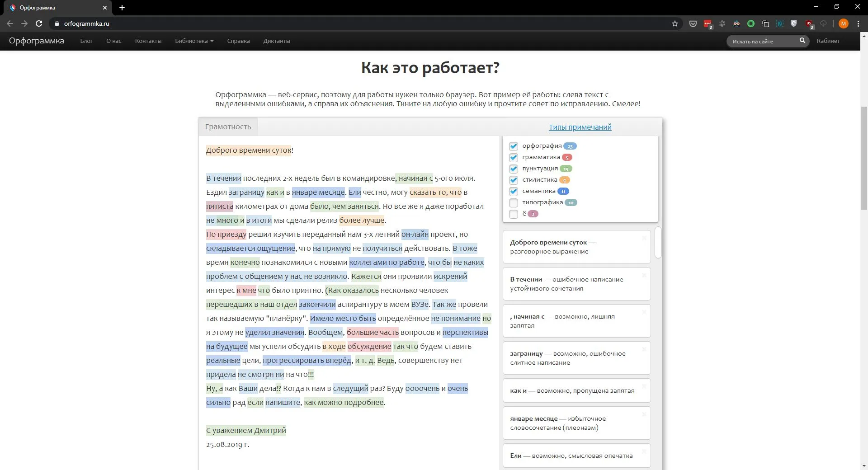Open the Блог menu item
This screenshot has height=470, width=868.
tap(86, 41)
